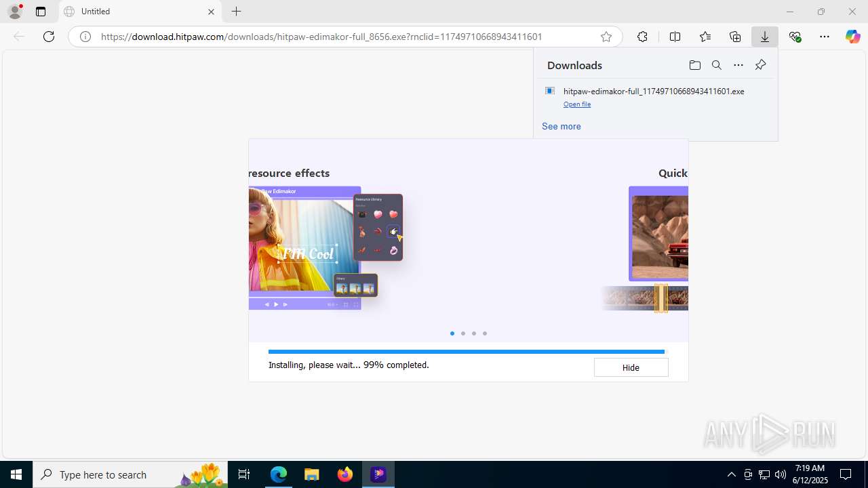Click the taskbar search box
The height and width of the screenshot is (488, 868).
[x=130, y=474]
